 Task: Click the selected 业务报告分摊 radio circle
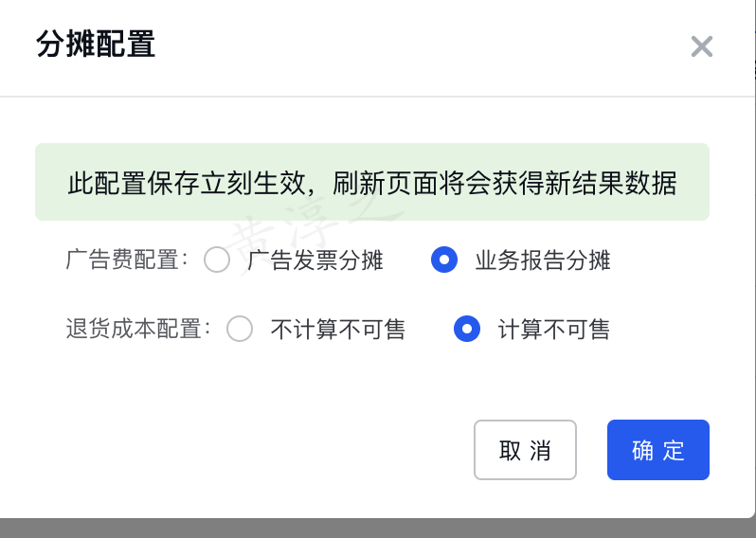[x=444, y=260]
